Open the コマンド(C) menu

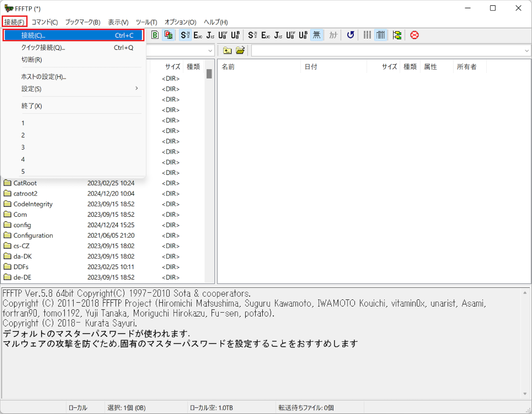pos(45,22)
